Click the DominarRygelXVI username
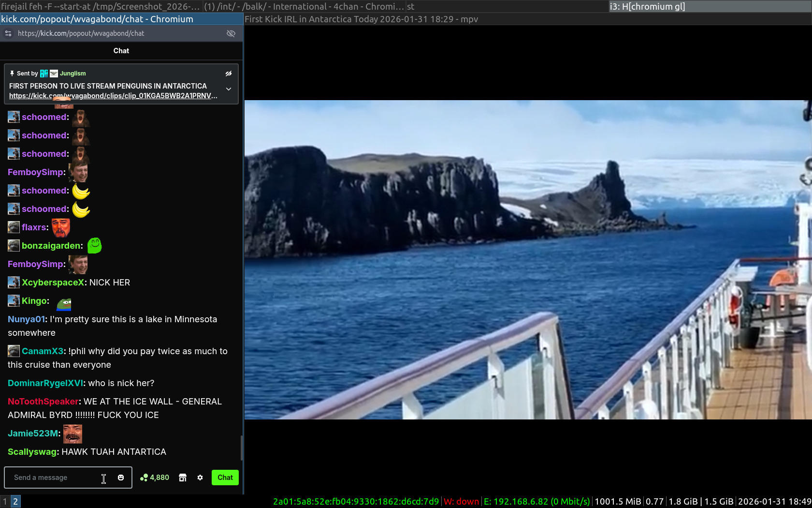812x508 pixels. [45, 383]
